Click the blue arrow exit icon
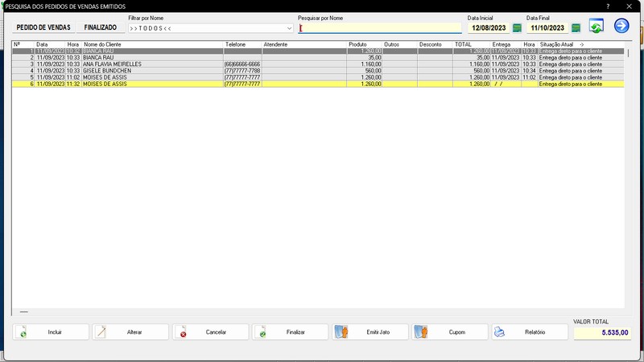644x362 pixels. 621,26
